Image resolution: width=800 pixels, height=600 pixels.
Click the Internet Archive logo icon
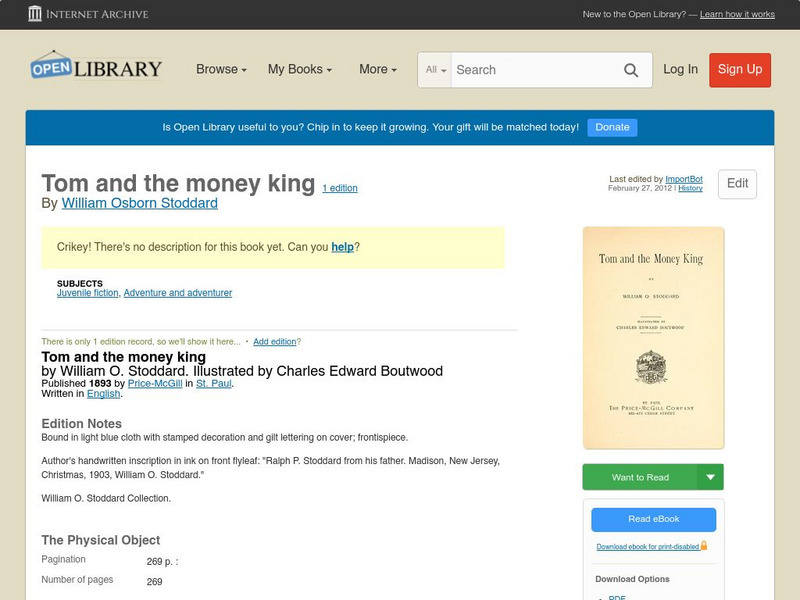coord(36,14)
